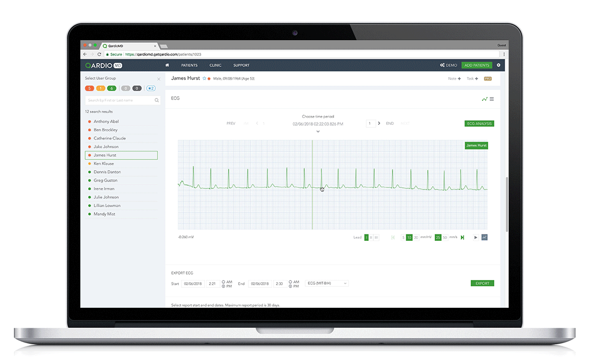Select 50 mm/s paper speed
The image size is (589, 364).
pos(445,238)
